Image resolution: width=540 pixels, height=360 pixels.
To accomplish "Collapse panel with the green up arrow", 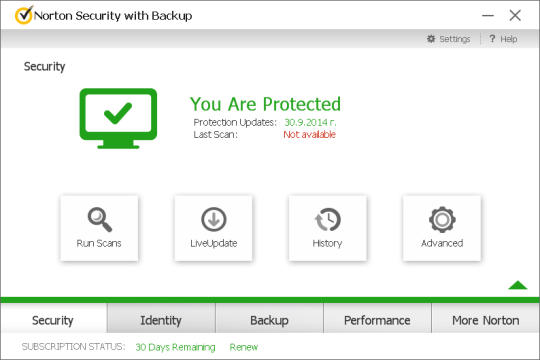I will pyautogui.click(x=518, y=285).
